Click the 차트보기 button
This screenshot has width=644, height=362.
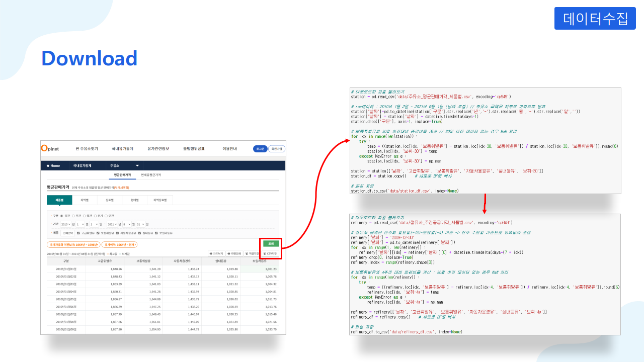click(x=216, y=253)
